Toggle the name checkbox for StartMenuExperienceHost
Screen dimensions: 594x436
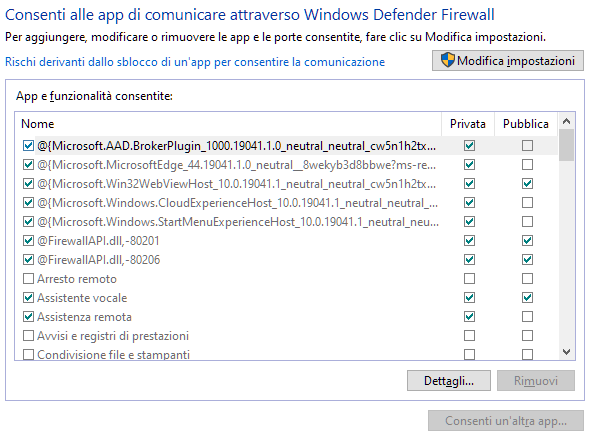28,222
